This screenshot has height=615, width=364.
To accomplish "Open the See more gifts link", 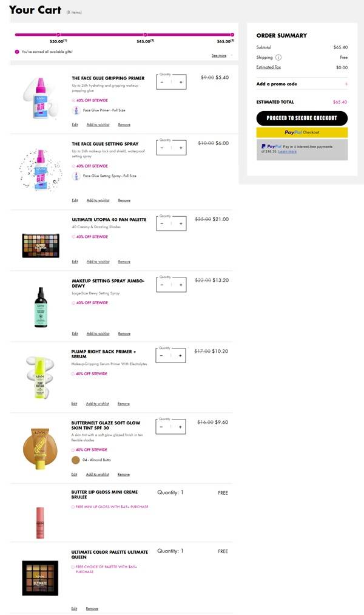I will coord(219,55).
